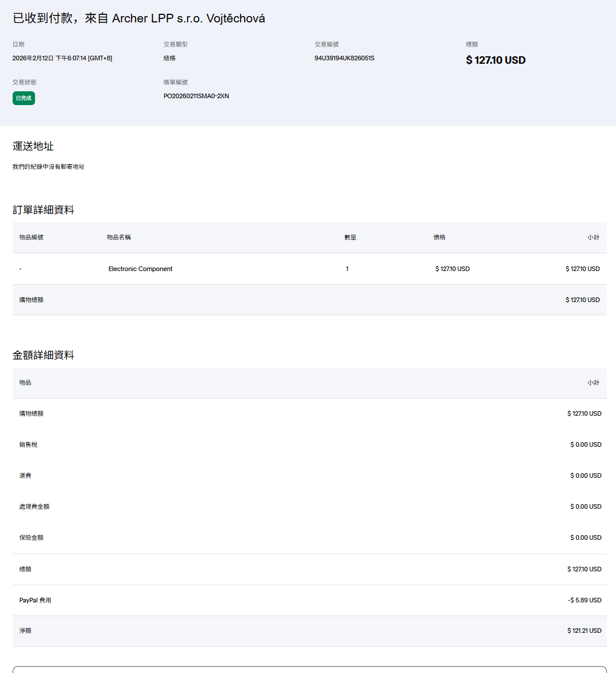Click the PayPal 費用 row label
Image resolution: width=616 pixels, height=673 pixels.
click(x=35, y=600)
